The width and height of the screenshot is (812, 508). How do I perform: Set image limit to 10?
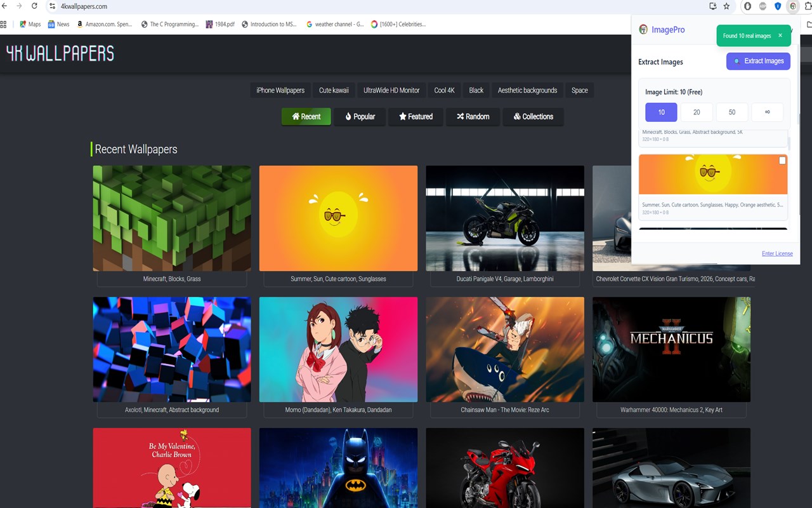[661, 112]
